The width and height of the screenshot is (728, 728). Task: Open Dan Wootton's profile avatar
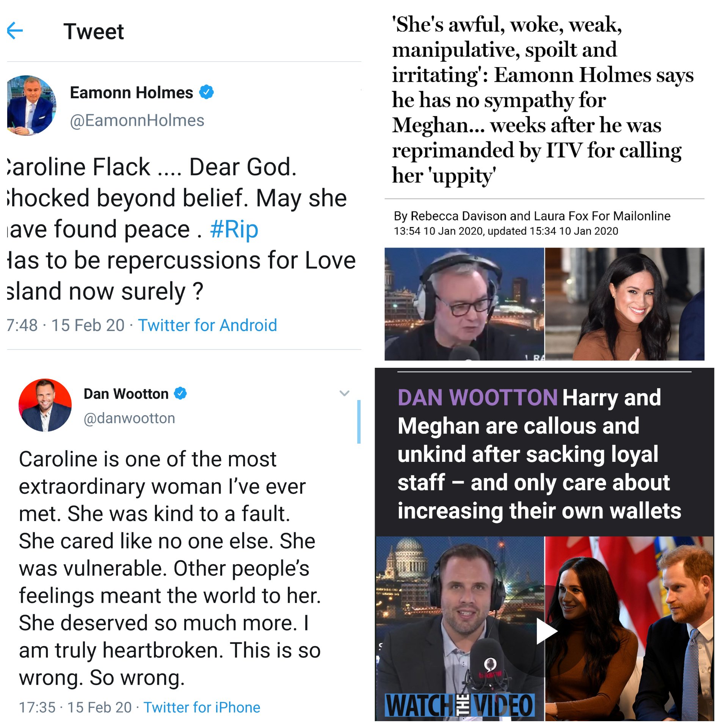[x=45, y=405]
